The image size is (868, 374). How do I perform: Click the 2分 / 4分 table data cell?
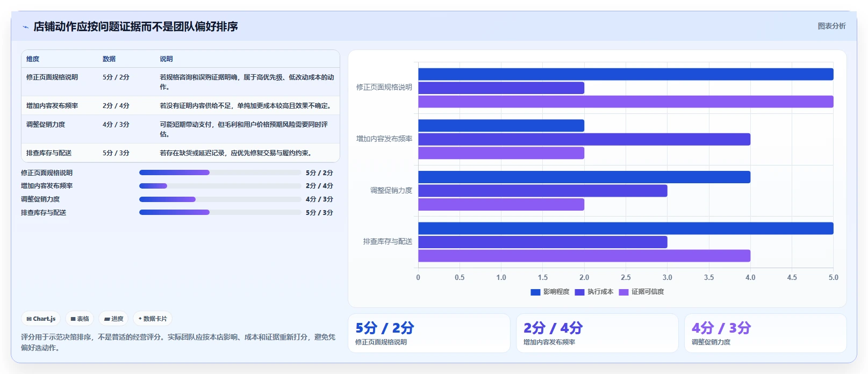pos(116,106)
